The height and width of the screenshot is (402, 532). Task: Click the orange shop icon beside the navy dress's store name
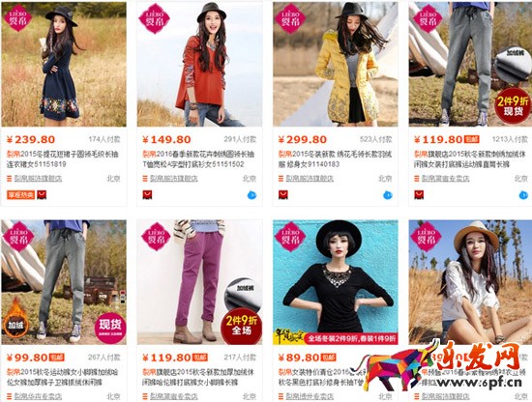(9, 178)
